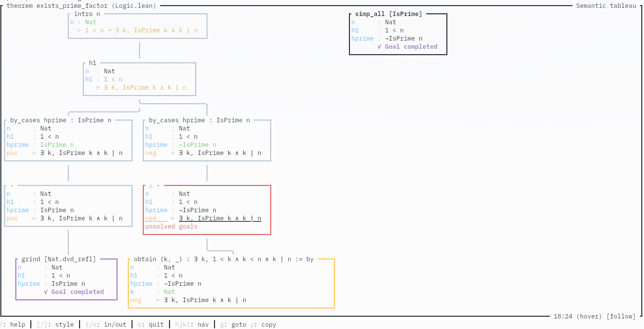Open help from the status bar
Viewport: 644px width, 329px height.
pos(14,325)
